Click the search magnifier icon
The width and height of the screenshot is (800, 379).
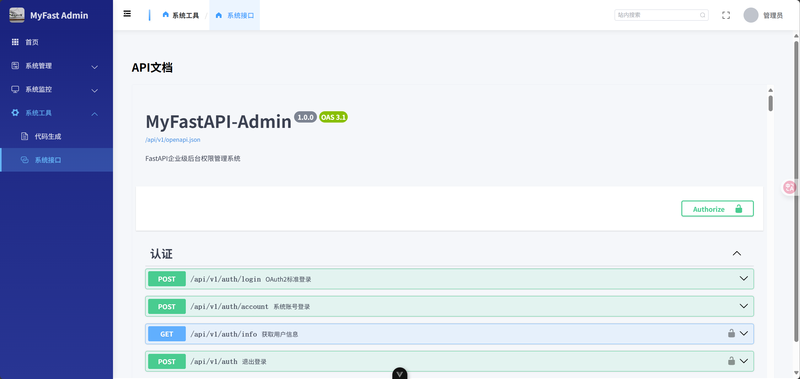tap(703, 15)
